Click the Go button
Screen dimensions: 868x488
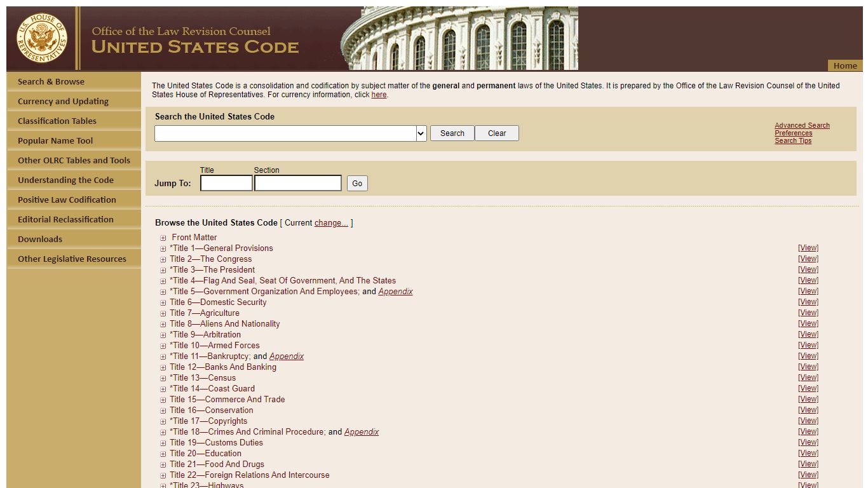tap(357, 184)
